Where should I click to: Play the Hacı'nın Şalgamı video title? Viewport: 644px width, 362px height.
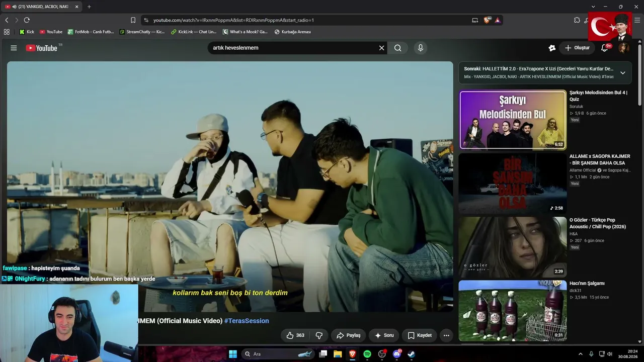pyautogui.click(x=587, y=284)
